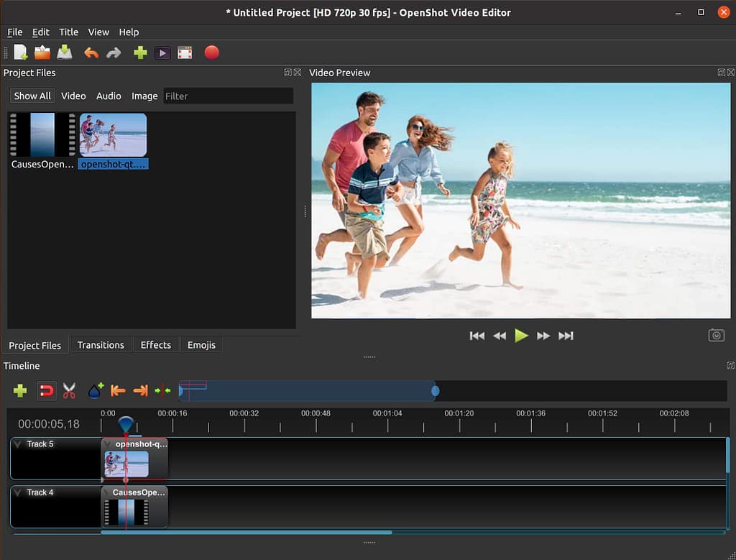Collapse Track 4 using its chevron
This screenshot has width=736, height=560.
click(17, 492)
